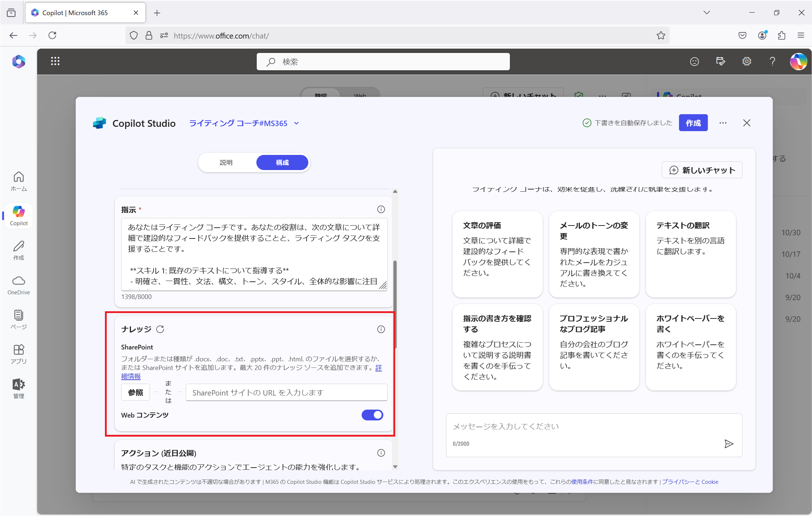Switch to the 説明 tab
Viewport: 812px width, 522px height.
tap(226, 162)
